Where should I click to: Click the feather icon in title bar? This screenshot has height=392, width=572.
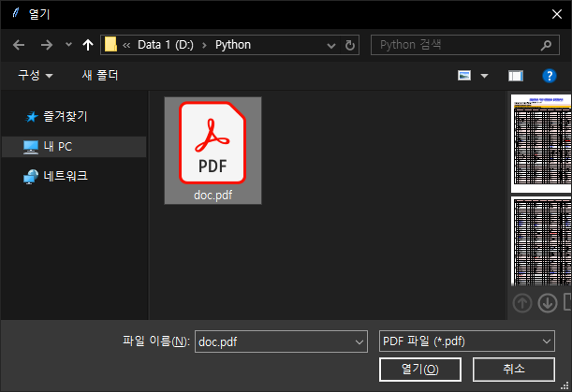[16, 13]
